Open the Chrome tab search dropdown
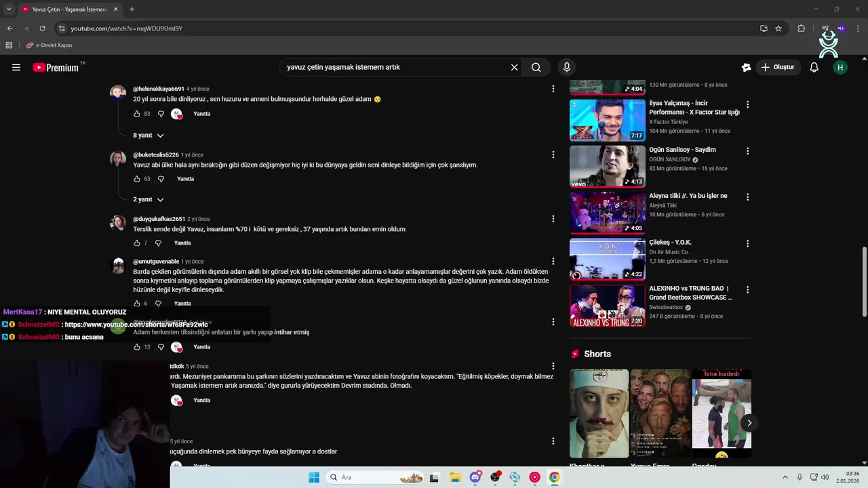The height and width of the screenshot is (488, 868). coord(8,9)
